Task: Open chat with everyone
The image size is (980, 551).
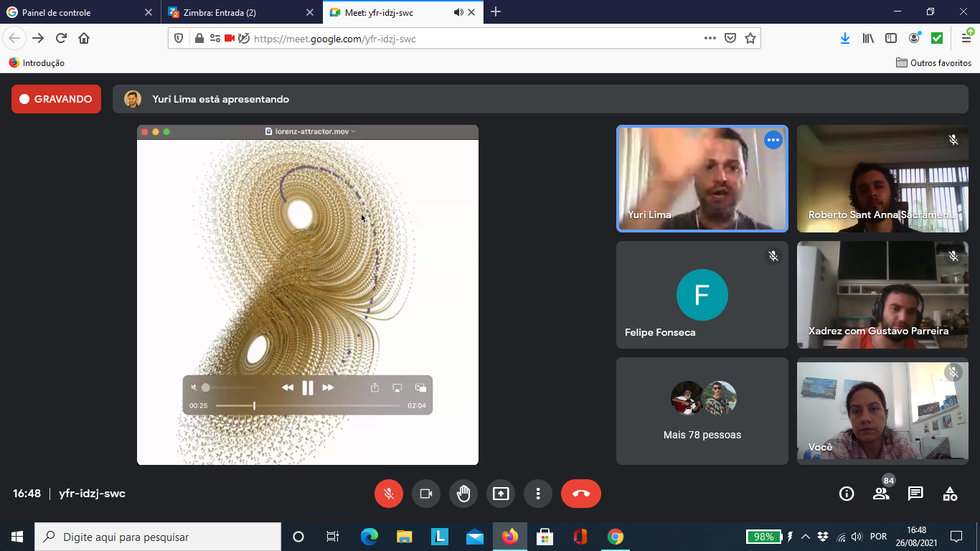Action: coord(915,494)
